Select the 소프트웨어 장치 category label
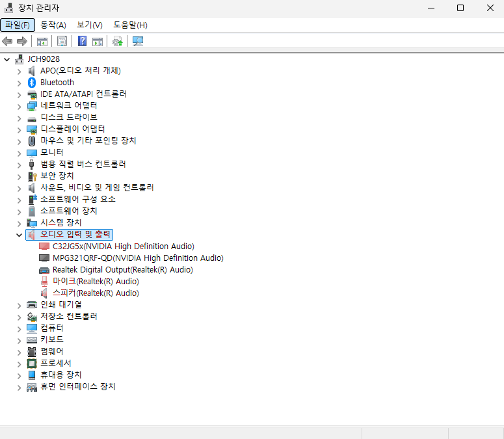The height and width of the screenshot is (439, 504). pyautogui.click(x=69, y=211)
